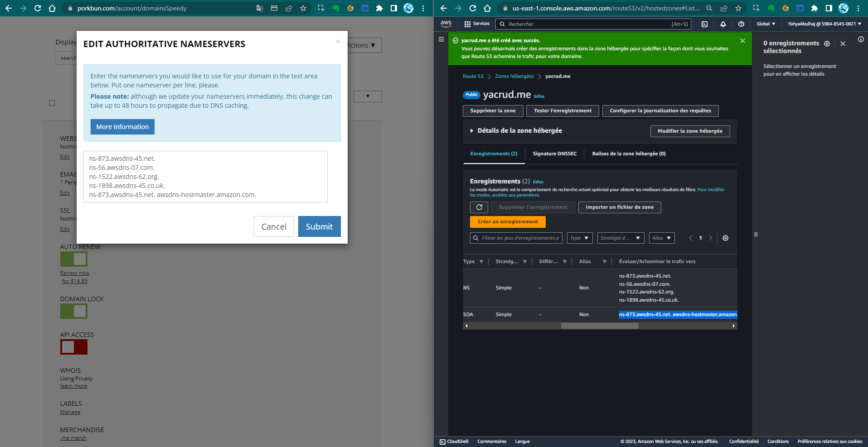Click Importer un fichier de zone

coord(620,207)
